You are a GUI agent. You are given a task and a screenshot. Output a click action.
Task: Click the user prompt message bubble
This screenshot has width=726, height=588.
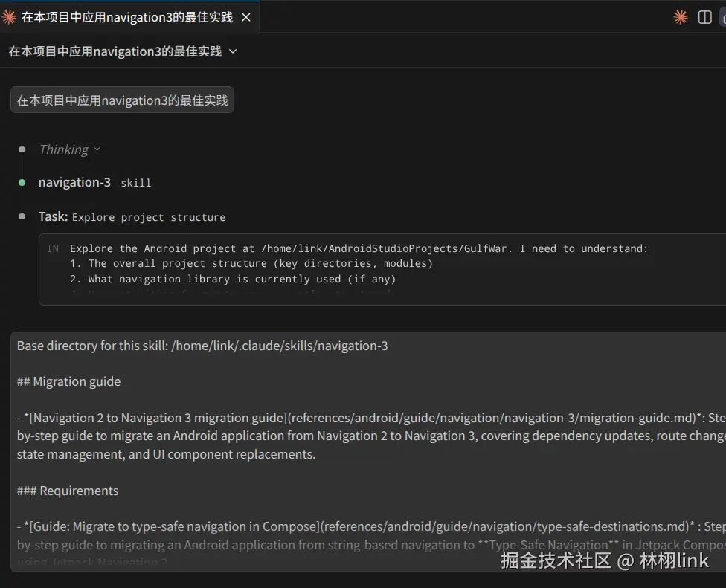coord(122,100)
